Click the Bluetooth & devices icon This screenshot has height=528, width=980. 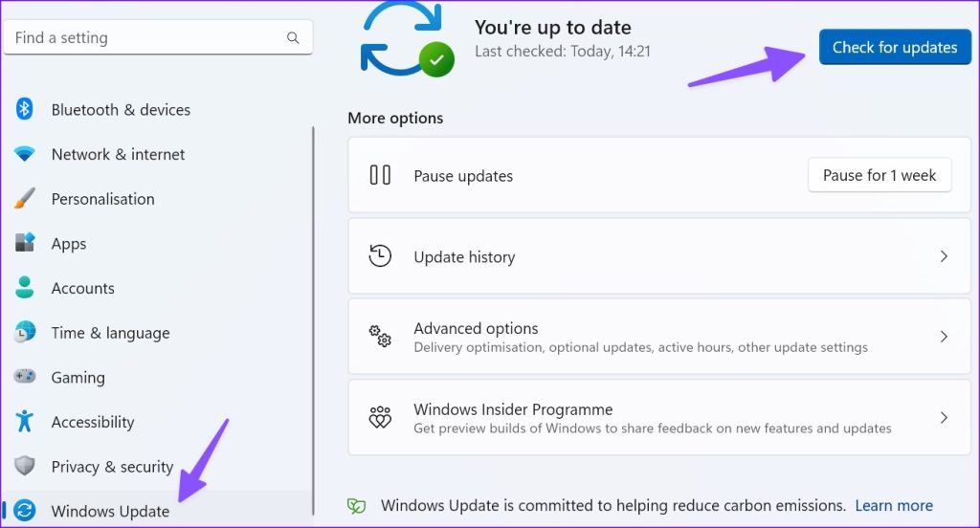[x=24, y=109]
